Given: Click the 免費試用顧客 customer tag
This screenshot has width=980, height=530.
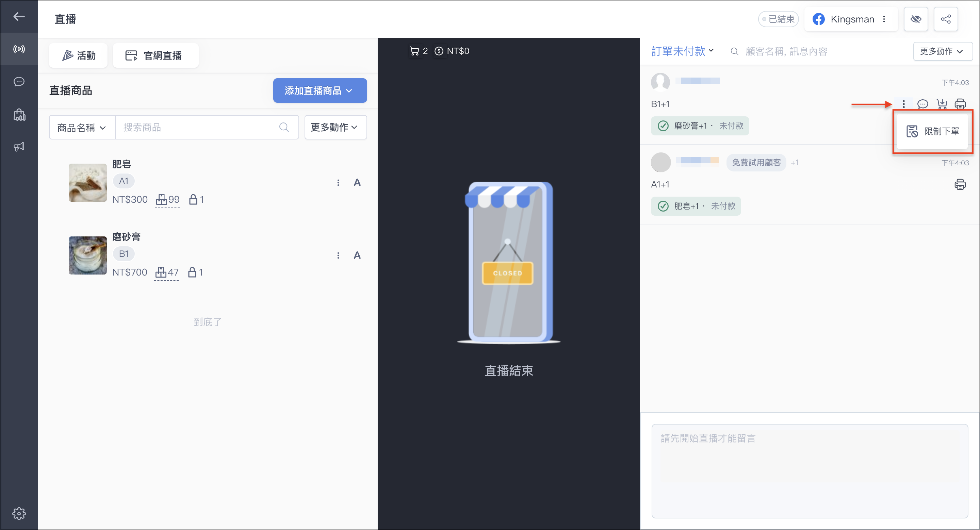Looking at the screenshot, I should click(x=756, y=163).
